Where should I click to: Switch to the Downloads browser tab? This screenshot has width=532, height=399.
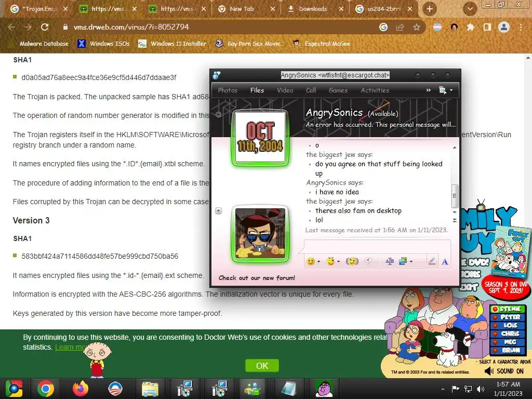click(315, 9)
